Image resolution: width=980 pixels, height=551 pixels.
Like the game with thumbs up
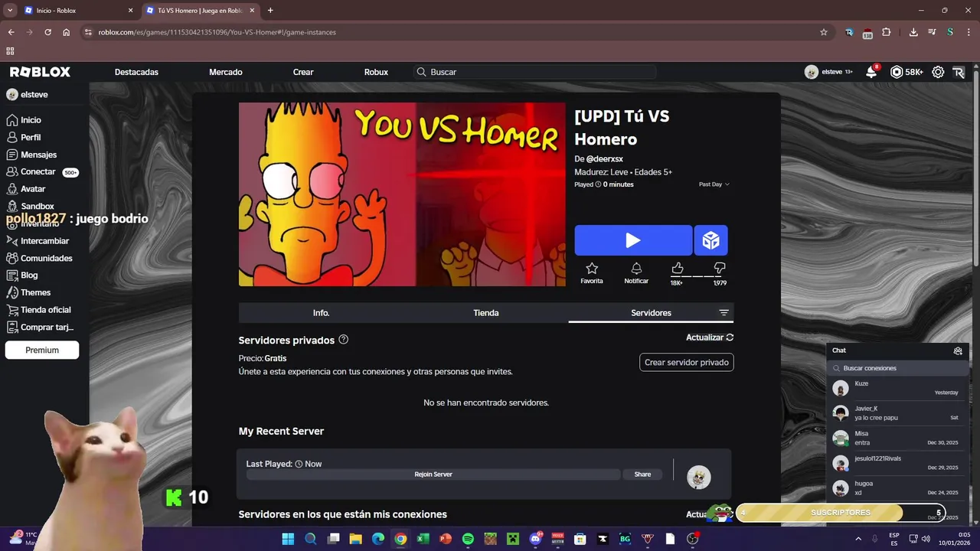[677, 269]
